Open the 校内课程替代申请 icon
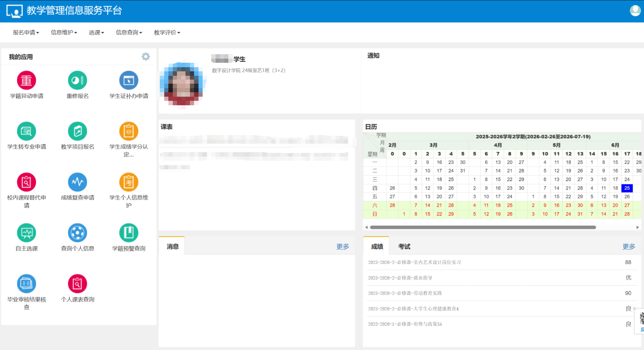This screenshot has height=350, width=644. 26,182
